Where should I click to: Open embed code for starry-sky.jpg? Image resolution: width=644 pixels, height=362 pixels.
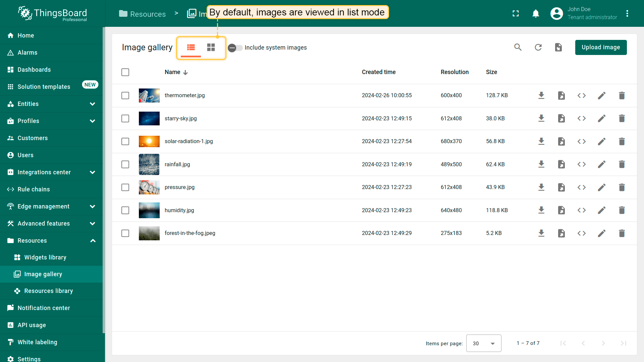tap(581, 118)
